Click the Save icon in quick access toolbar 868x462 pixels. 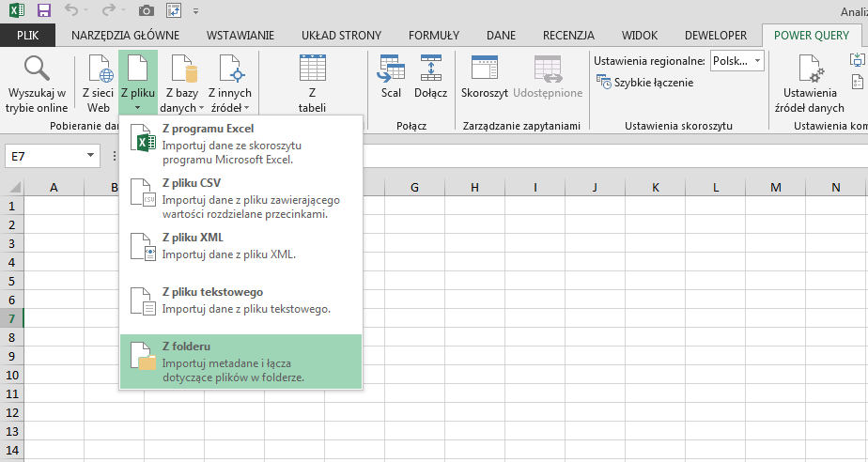pos(43,10)
